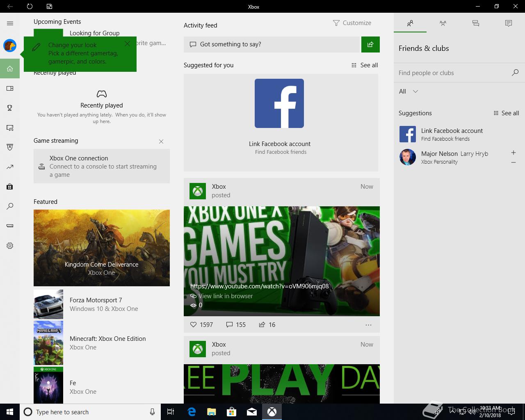Remove Major Nelson suggestion with minus

[514, 162]
